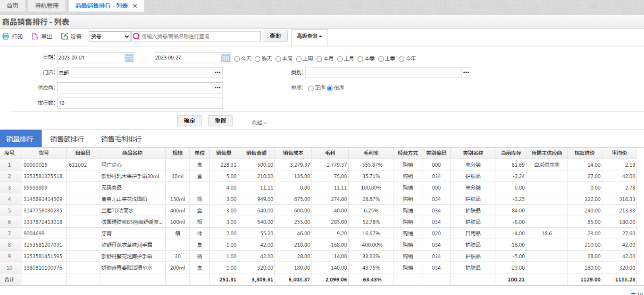Click the Export (导出) icon
The width and height of the screenshot is (644, 295).
click(x=35, y=36)
